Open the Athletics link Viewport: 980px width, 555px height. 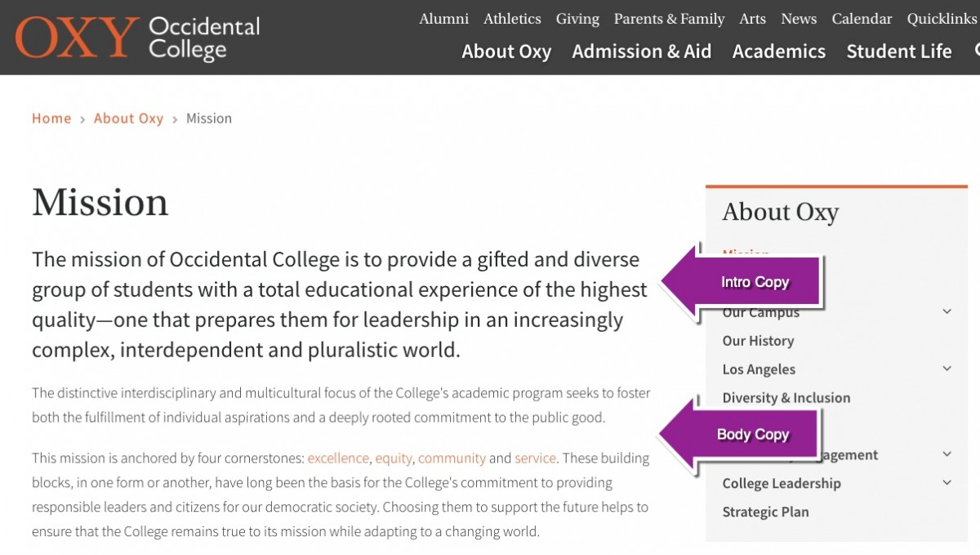click(x=512, y=19)
